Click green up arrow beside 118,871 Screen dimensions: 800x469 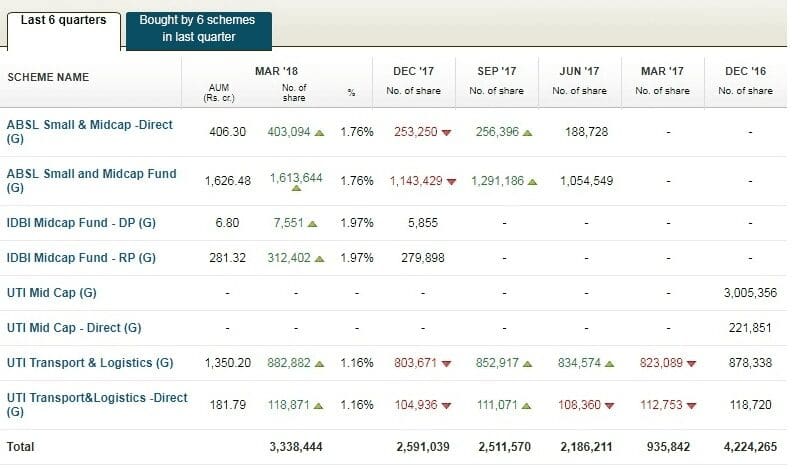pos(318,406)
